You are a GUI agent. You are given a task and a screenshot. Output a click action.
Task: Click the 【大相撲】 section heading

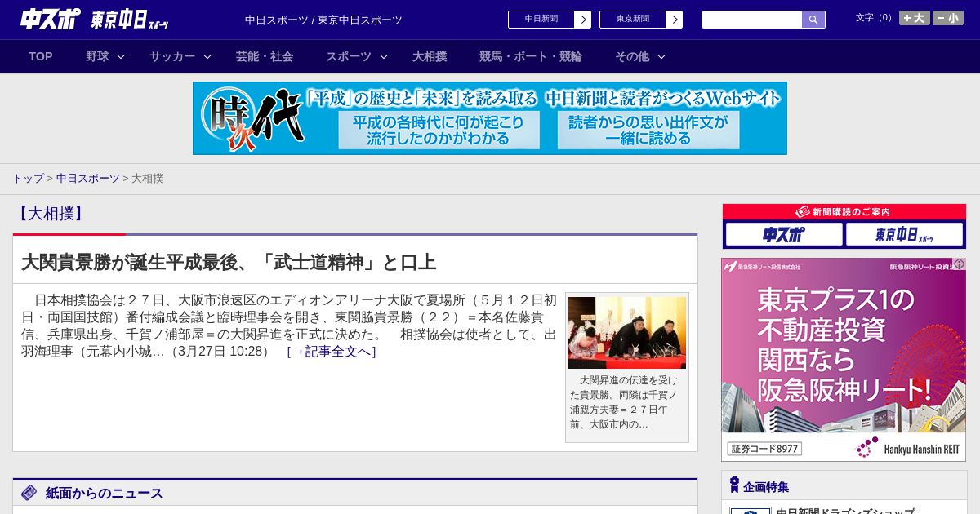coord(50,214)
